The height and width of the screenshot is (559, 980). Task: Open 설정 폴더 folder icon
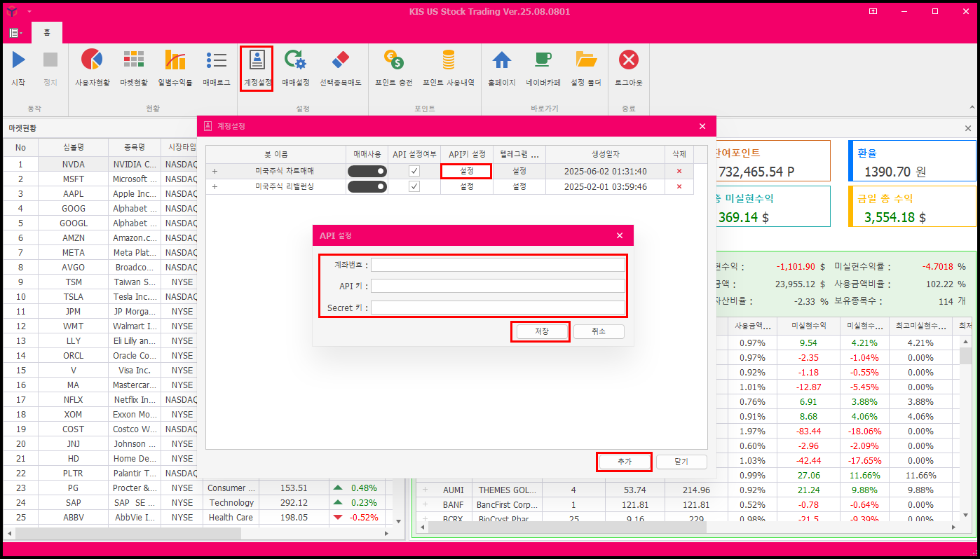(586, 60)
